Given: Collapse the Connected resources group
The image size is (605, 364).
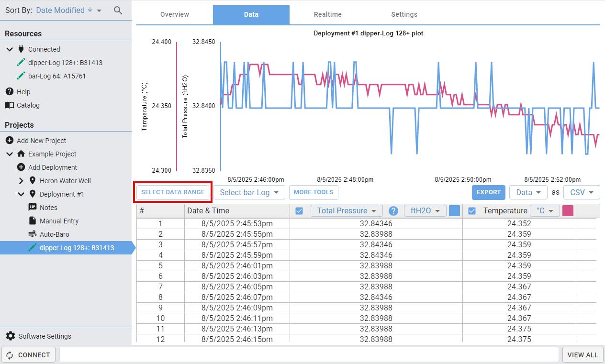Looking at the screenshot, I should (x=10, y=49).
